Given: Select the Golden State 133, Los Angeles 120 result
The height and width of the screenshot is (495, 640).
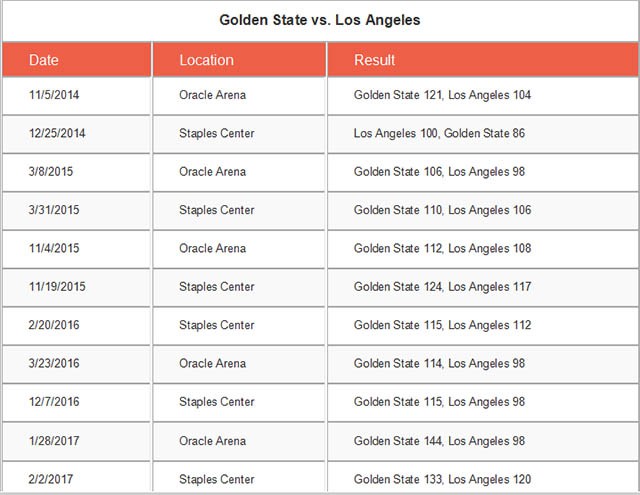Looking at the screenshot, I should click(442, 479).
